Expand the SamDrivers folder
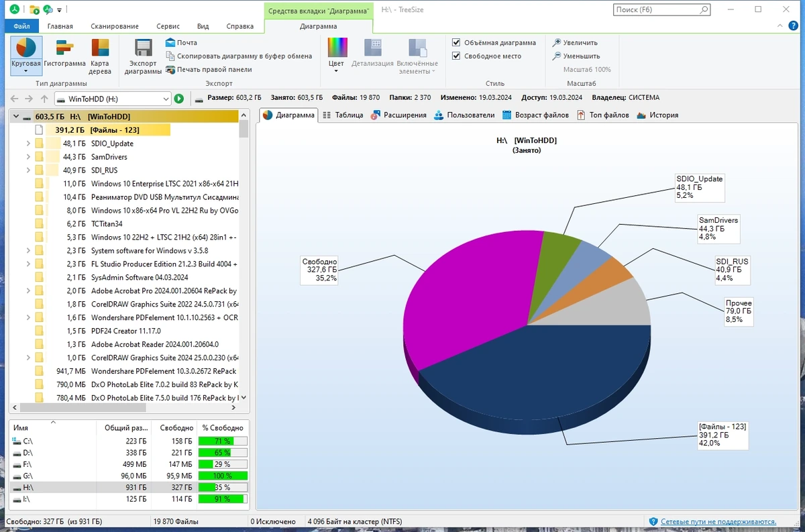Image resolution: width=805 pixels, height=532 pixels. (28, 157)
